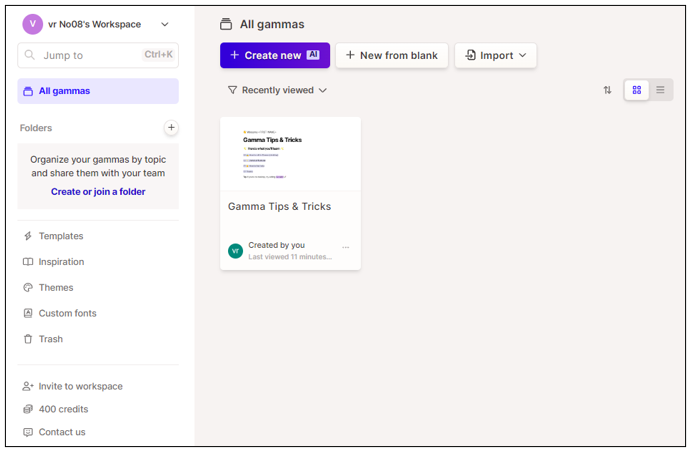691x452 pixels.
Task: Open the 400 credits entry
Action: click(x=63, y=409)
